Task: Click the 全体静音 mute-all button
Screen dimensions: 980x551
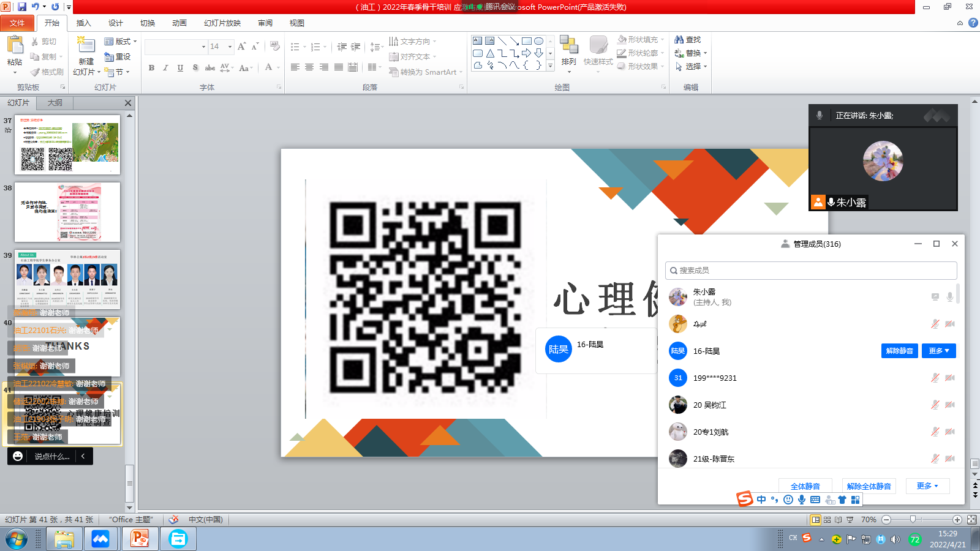Action: (x=805, y=486)
